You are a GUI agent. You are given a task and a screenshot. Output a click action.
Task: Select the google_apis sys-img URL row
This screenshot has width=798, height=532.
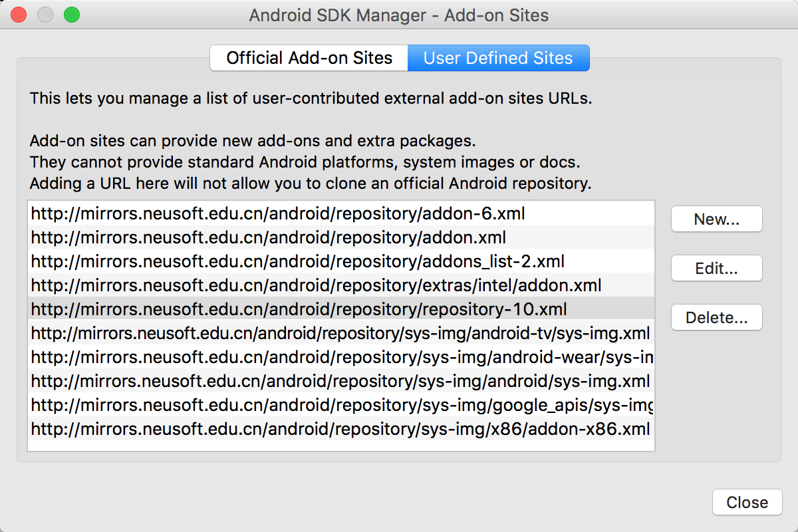341,404
